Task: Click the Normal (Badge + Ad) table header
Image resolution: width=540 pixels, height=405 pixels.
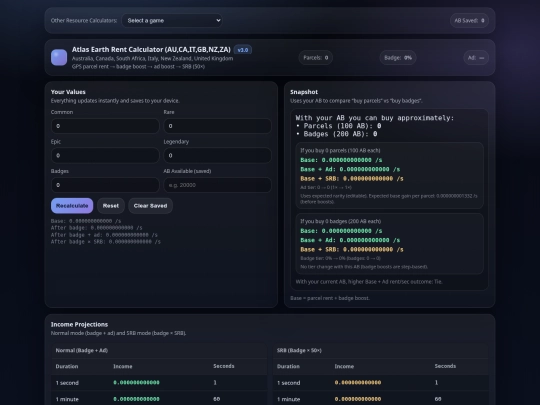Action: pyautogui.click(x=82, y=350)
